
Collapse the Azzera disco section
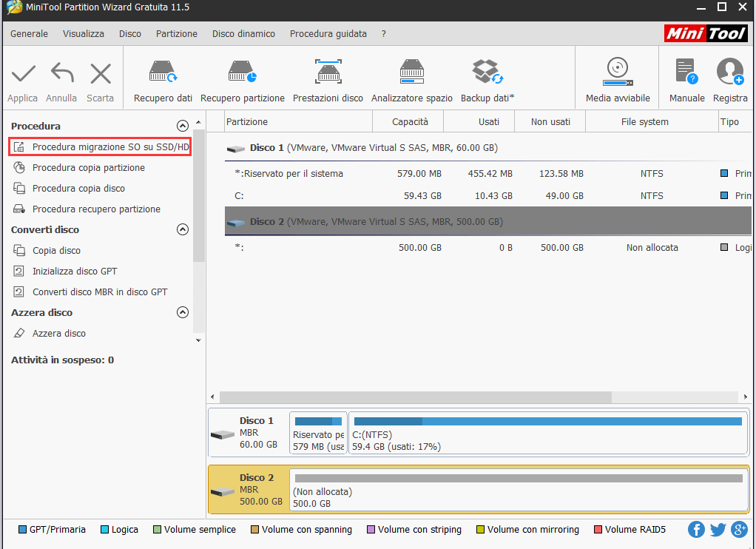pos(183,312)
